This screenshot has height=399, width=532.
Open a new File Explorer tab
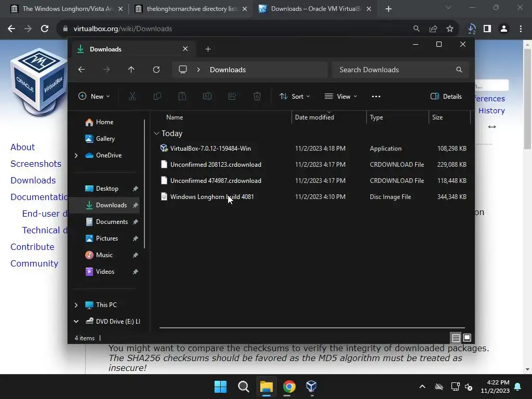click(208, 49)
